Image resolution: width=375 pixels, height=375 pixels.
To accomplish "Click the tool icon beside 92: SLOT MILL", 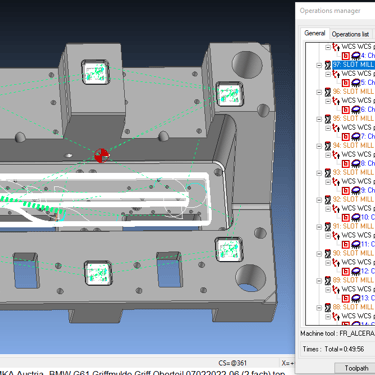I will (328, 199).
